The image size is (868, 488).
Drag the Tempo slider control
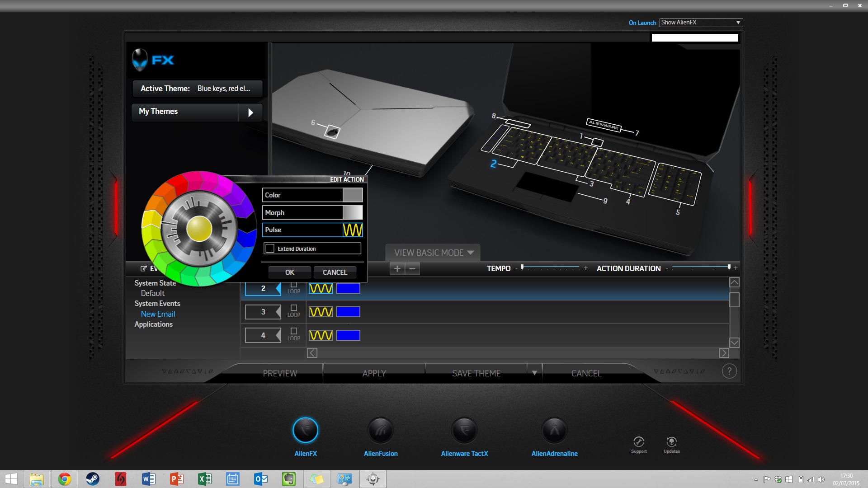point(523,267)
